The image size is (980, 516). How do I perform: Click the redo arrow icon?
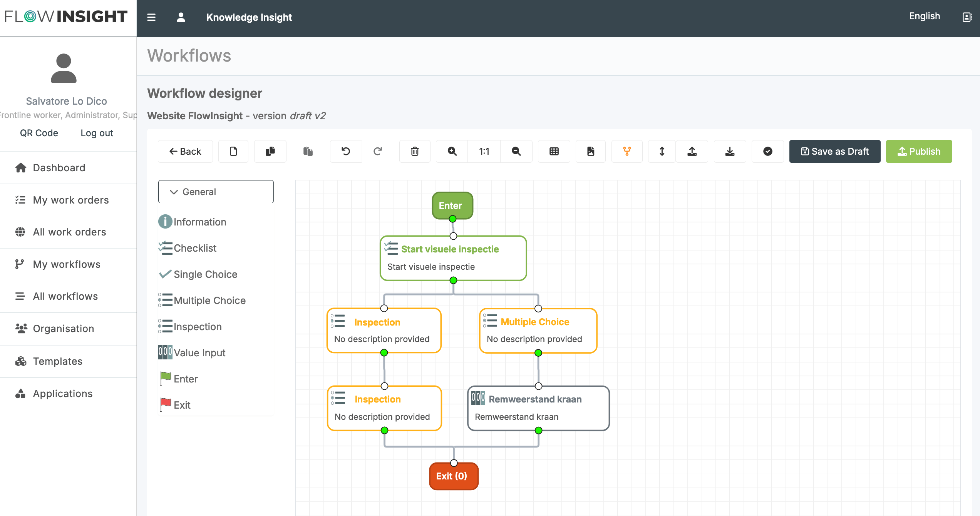coord(377,151)
